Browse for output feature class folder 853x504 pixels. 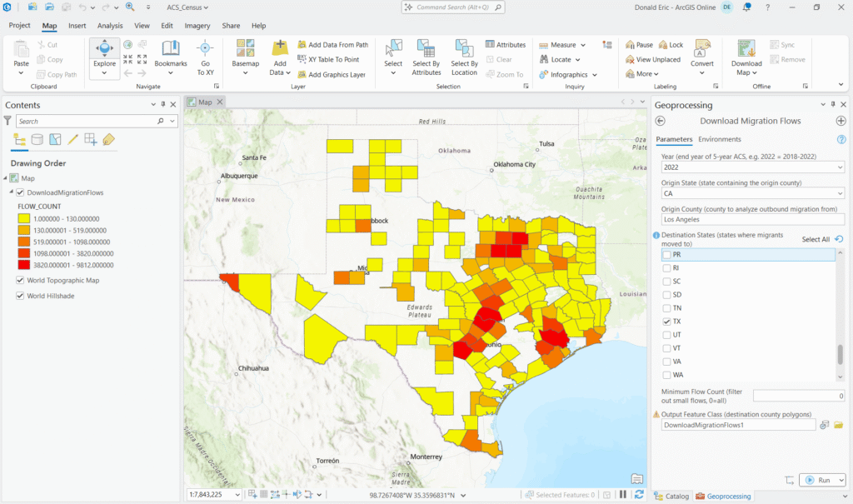pyautogui.click(x=839, y=425)
